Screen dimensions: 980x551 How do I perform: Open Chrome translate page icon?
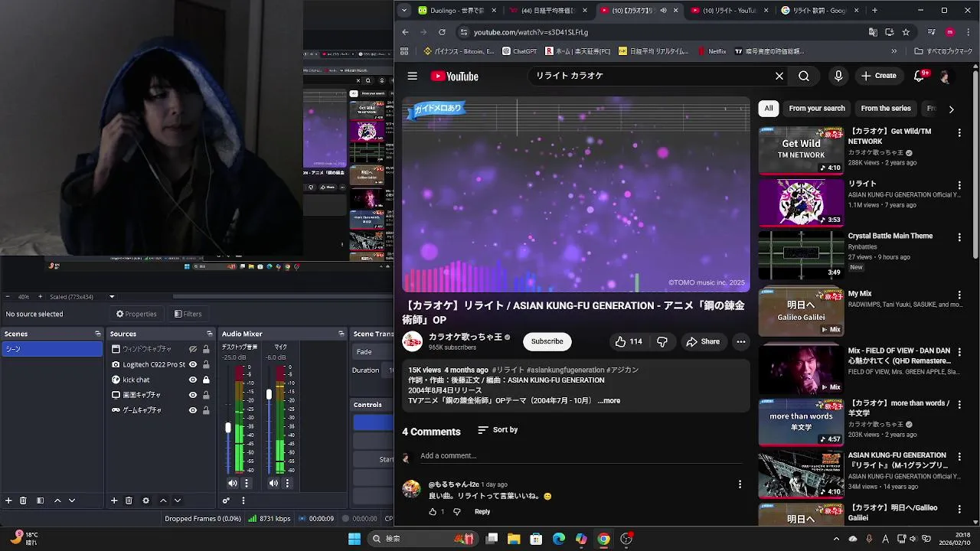873,32
